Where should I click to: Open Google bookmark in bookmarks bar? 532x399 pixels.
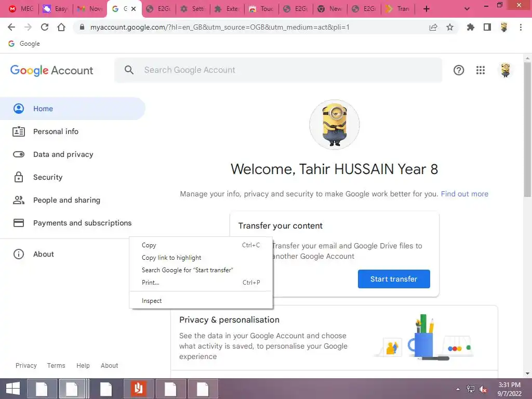[x=24, y=44]
